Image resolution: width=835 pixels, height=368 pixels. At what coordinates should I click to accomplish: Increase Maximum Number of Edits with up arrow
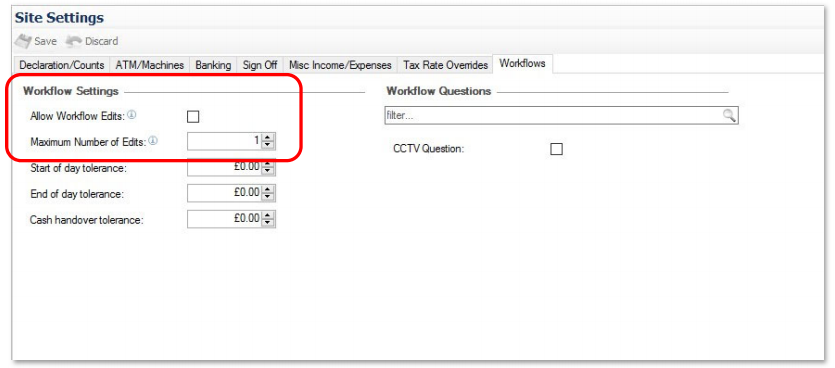(268, 137)
